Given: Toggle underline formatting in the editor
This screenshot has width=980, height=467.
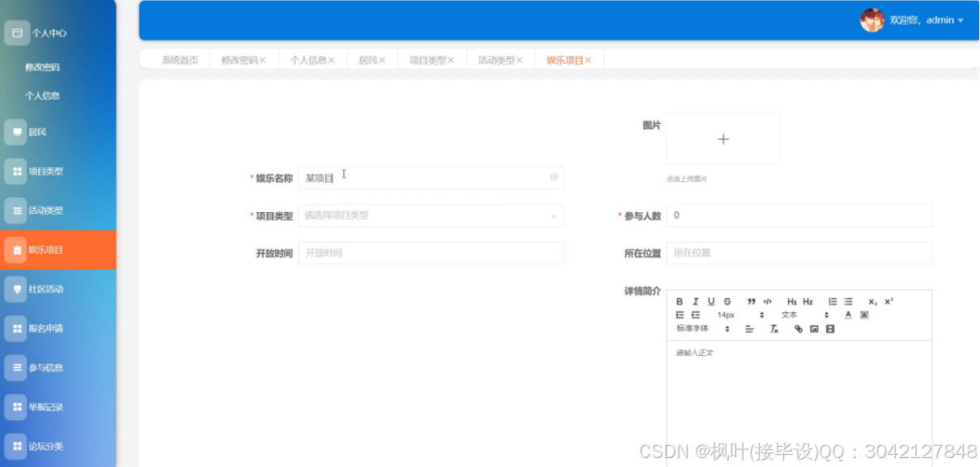Looking at the screenshot, I should tap(711, 301).
